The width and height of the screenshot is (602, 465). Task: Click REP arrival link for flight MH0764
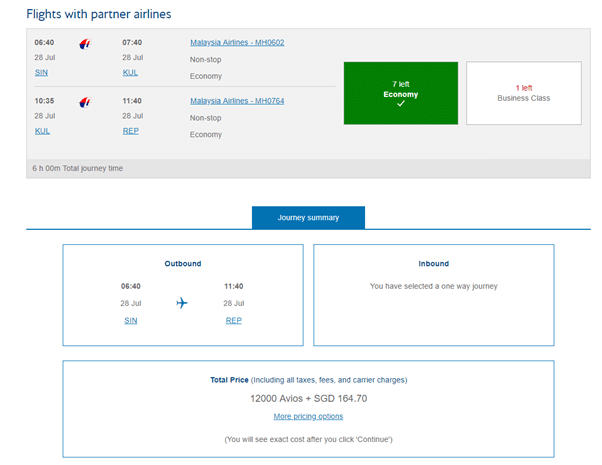pyautogui.click(x=131, y=131)
